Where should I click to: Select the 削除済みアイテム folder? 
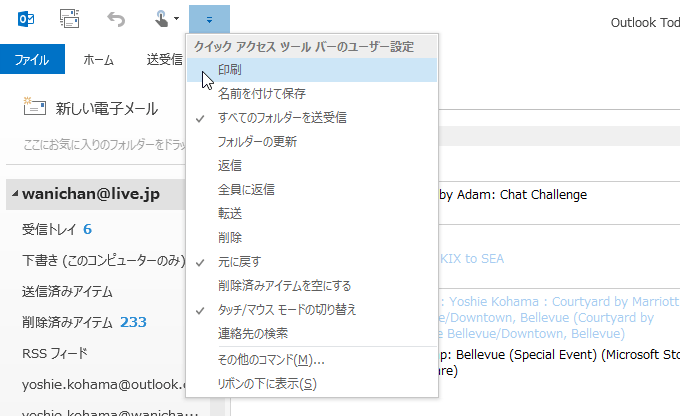[x=67, y=322]
